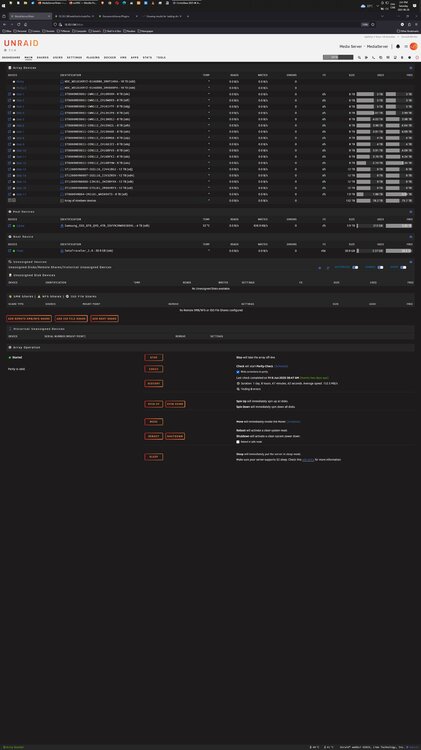Click the device log icon in Disk 3 row
The width and height of the screenshot is (421, 750).
click(62, 107)
